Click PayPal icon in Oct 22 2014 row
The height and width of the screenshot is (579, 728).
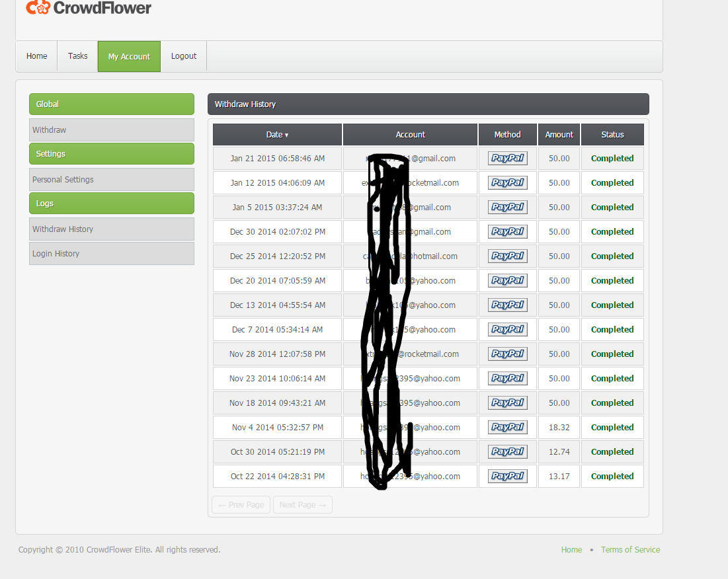[507, 476]
